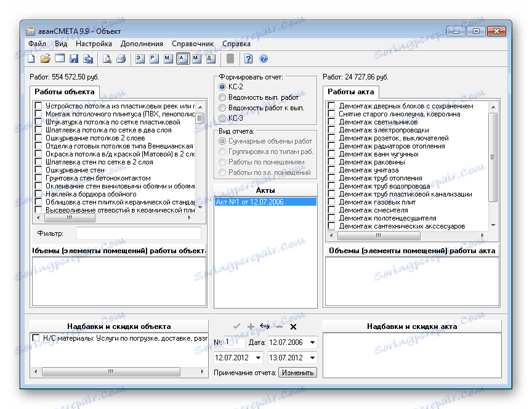
Task: Click vertical scrollbar thumb in Работы акта
Action: 493,157
